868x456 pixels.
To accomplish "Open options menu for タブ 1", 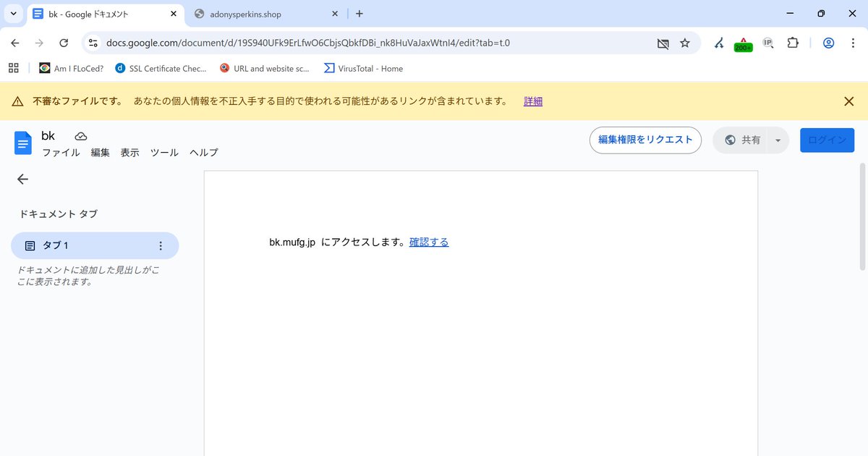I will click(161, 245).
